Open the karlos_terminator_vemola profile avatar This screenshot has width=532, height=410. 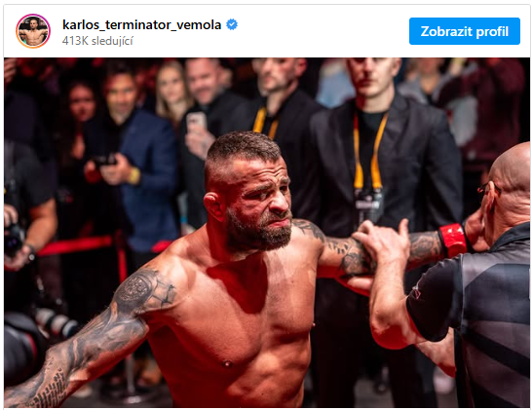tap(33, 31)
